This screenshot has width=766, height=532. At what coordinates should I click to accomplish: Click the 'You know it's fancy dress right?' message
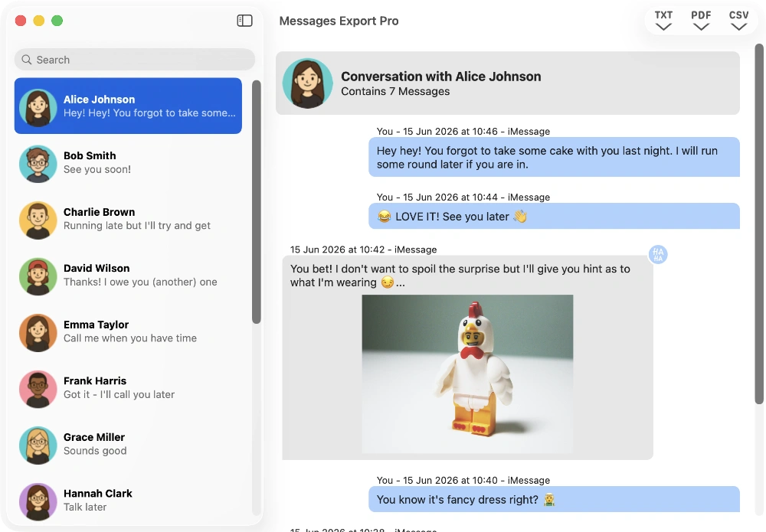554,499
